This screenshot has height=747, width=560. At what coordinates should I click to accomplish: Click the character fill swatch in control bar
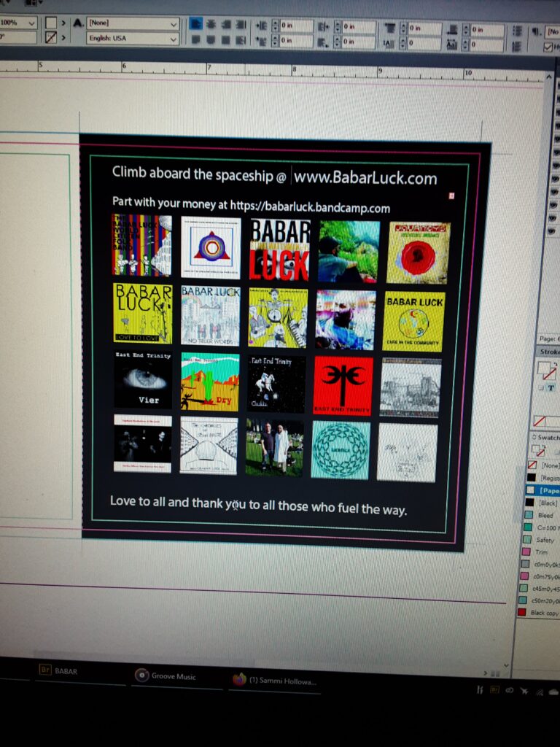point(51,23)
